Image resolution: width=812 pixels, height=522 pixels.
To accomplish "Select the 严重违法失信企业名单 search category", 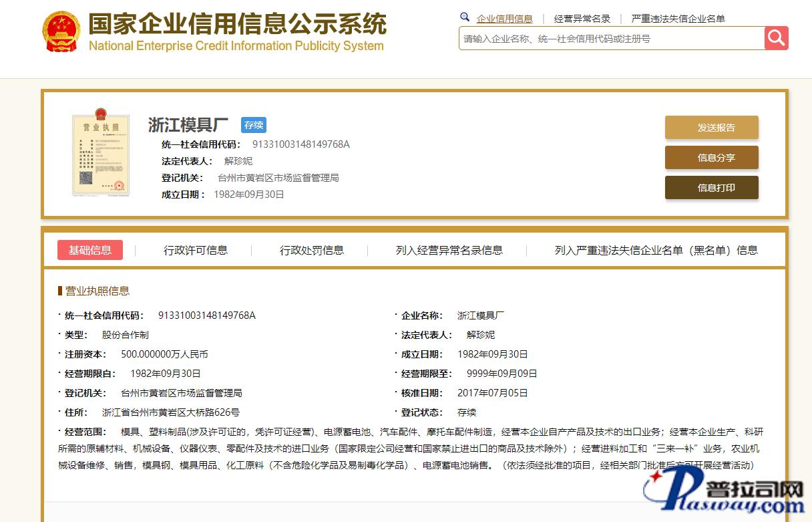I will tap(678, 19).
